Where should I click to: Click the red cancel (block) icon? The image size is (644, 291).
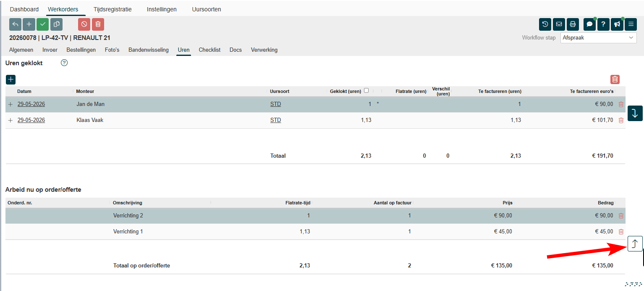pyautogui.click(x=84, y=24)
